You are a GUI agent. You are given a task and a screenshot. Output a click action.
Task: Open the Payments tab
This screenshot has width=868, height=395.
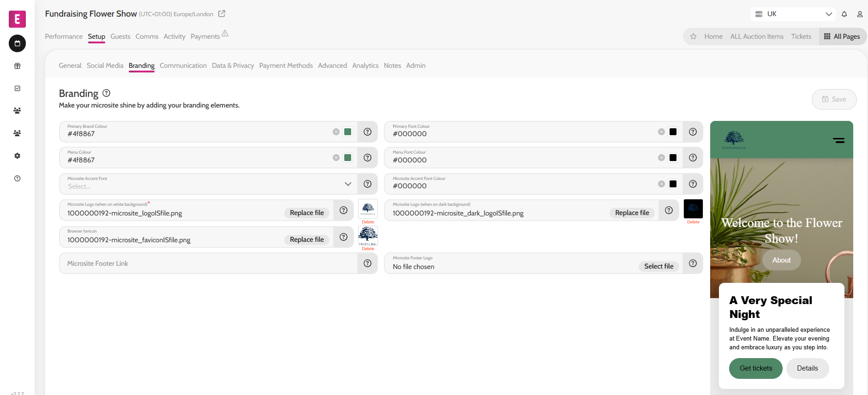point(205,36)
